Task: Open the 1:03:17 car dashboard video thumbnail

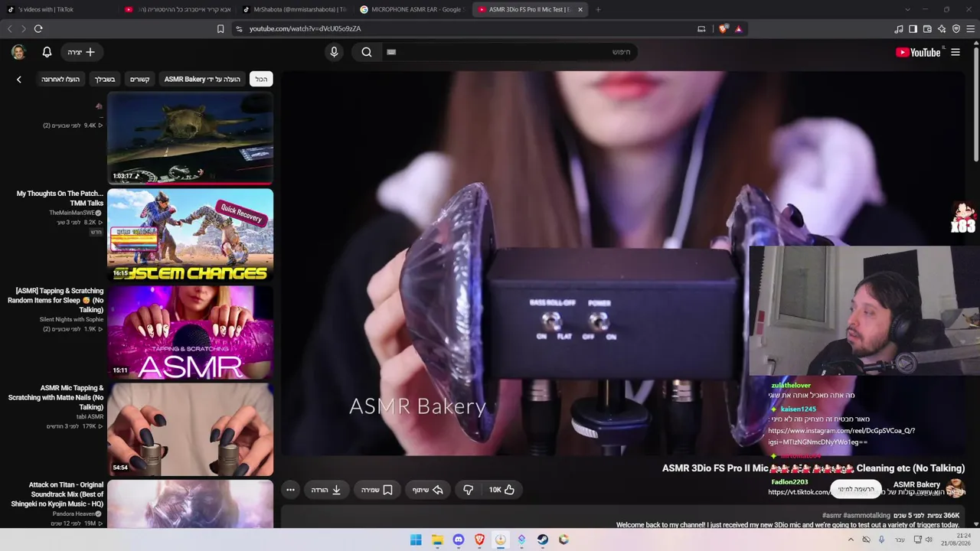Action: (x=190, y=139)
